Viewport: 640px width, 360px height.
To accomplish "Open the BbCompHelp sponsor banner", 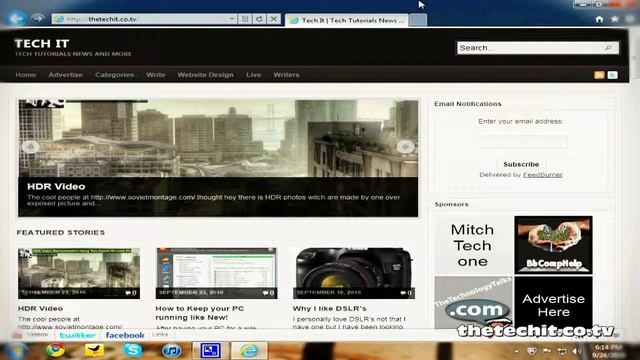I will tap(553, 245).
